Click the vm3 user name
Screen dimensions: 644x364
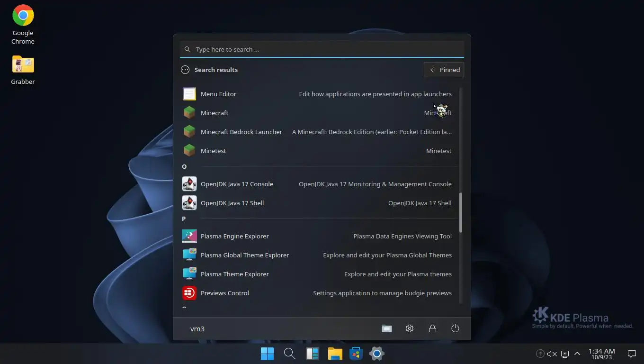(197, 328)
